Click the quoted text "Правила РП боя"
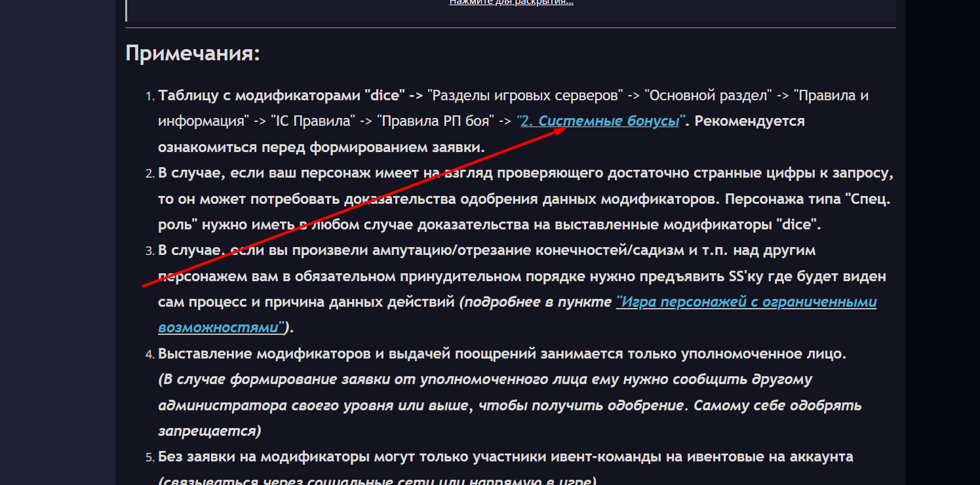The width and height of the screenshot is (980, 485). point(435,121)
